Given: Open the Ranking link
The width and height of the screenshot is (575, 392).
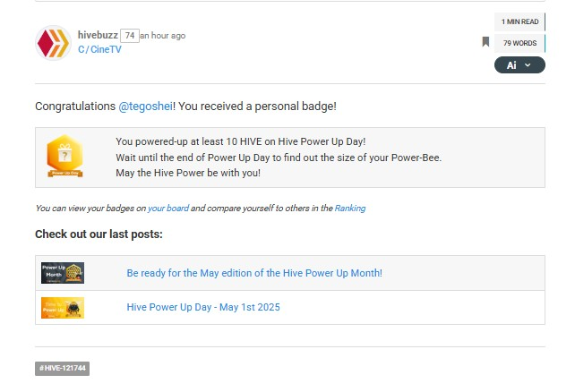Looking at the screenshot, I should (x=350, y=209).
